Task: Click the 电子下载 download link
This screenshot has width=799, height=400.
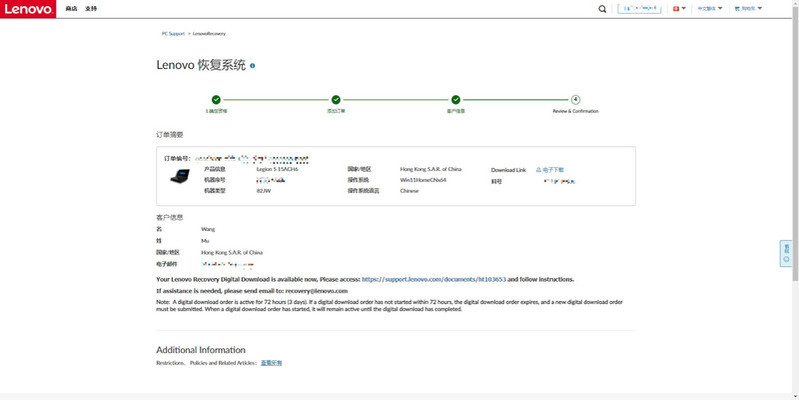Action: (552, 170)
